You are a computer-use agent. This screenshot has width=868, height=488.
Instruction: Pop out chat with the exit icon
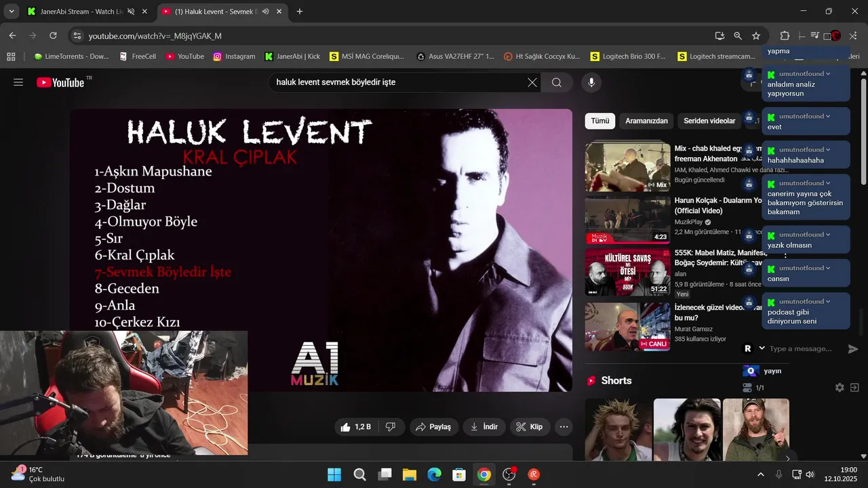coord(854,388)
